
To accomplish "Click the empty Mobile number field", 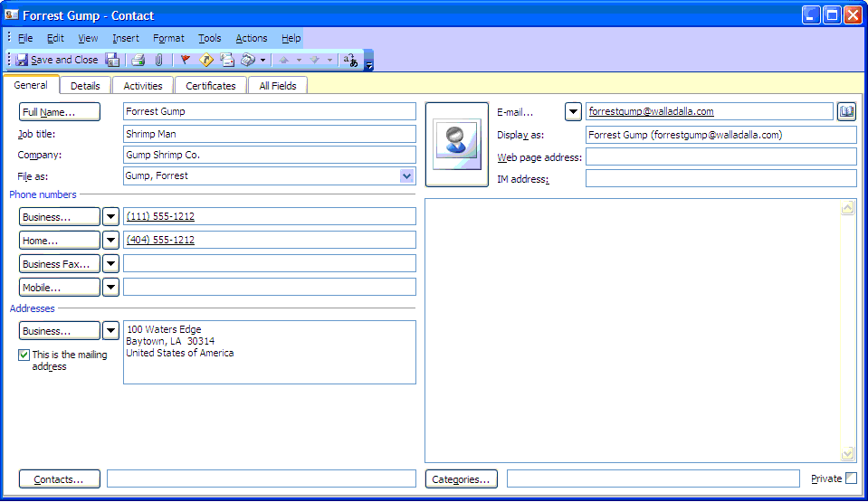I will pos(269,287).
